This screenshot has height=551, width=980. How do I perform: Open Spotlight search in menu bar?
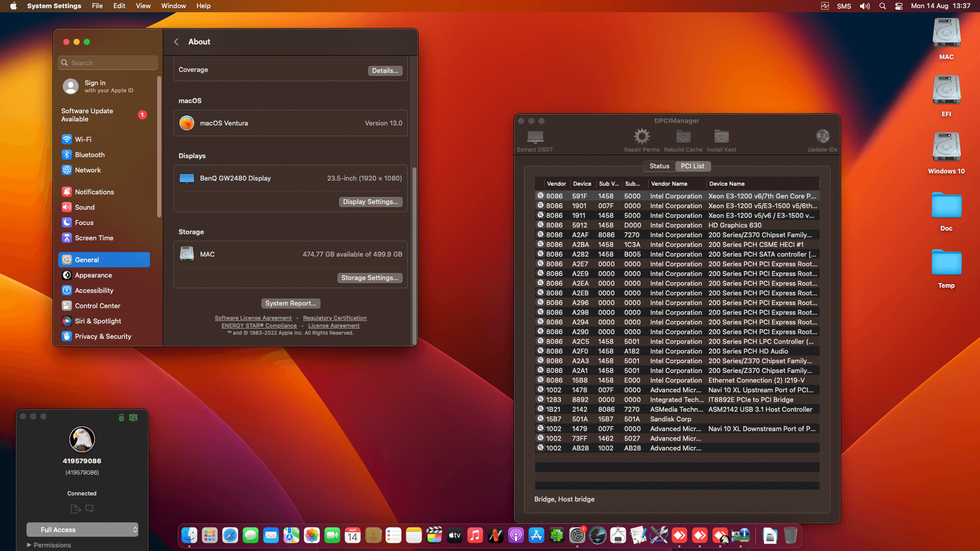tap(882, 6)
